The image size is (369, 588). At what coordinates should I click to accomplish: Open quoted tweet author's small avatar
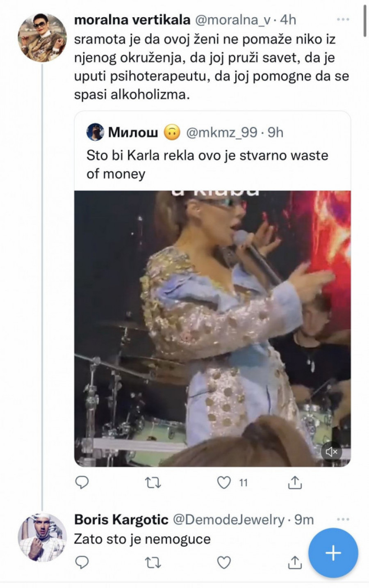click(x=95, y=132)
